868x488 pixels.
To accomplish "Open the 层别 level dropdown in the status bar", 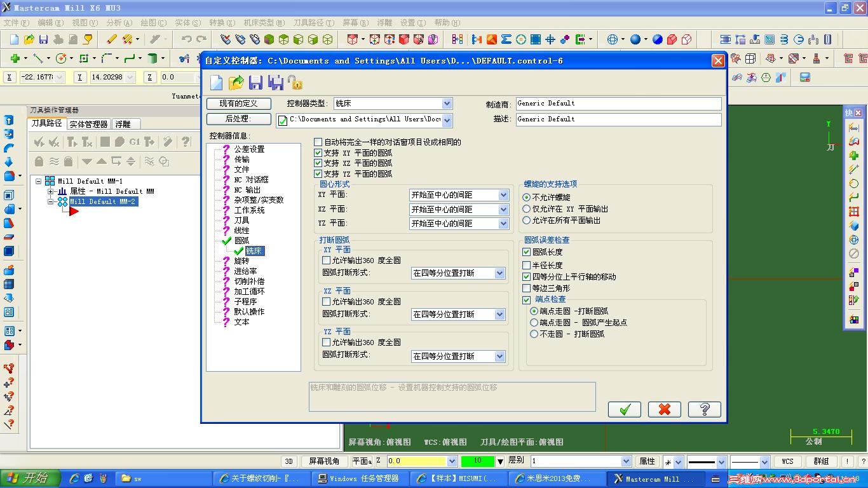I will pos(625,461).
